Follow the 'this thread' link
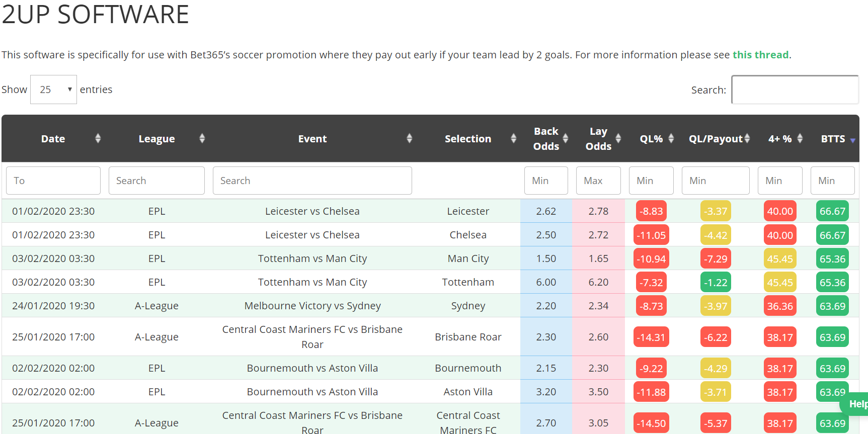 click(760, 55)
